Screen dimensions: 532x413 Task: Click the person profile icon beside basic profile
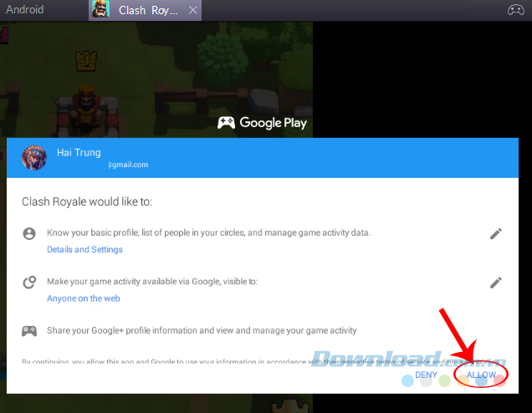[x=29, y=233]
